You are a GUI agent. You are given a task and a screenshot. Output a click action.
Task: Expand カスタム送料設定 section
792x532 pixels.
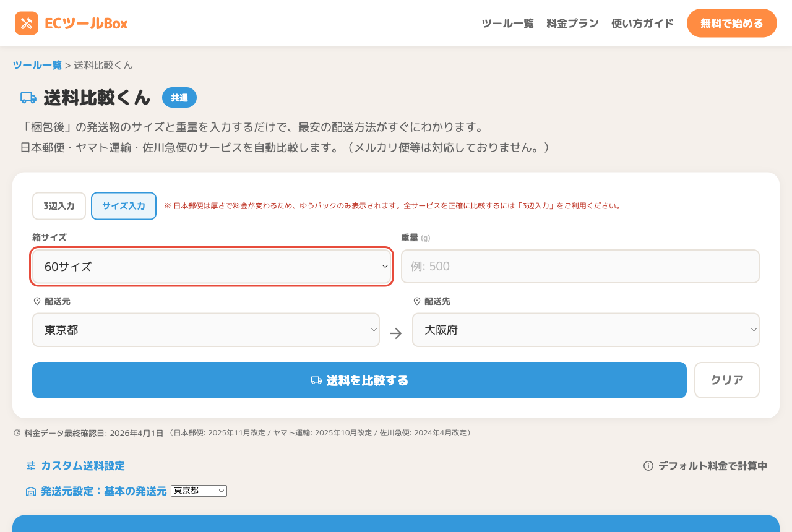(x=83, y=466)
